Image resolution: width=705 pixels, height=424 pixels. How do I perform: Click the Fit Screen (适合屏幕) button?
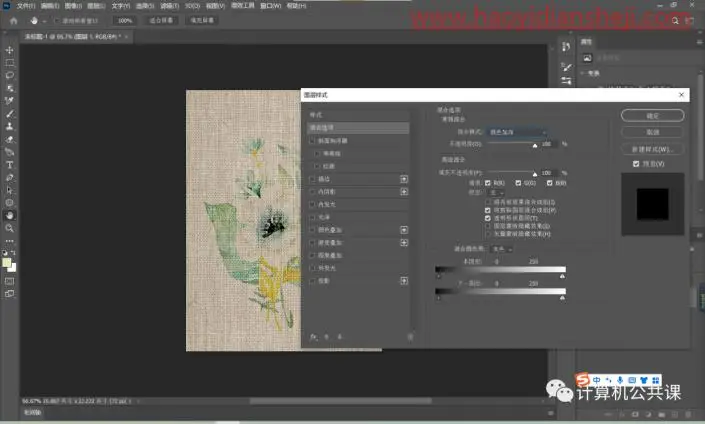(x=161, y=21)
